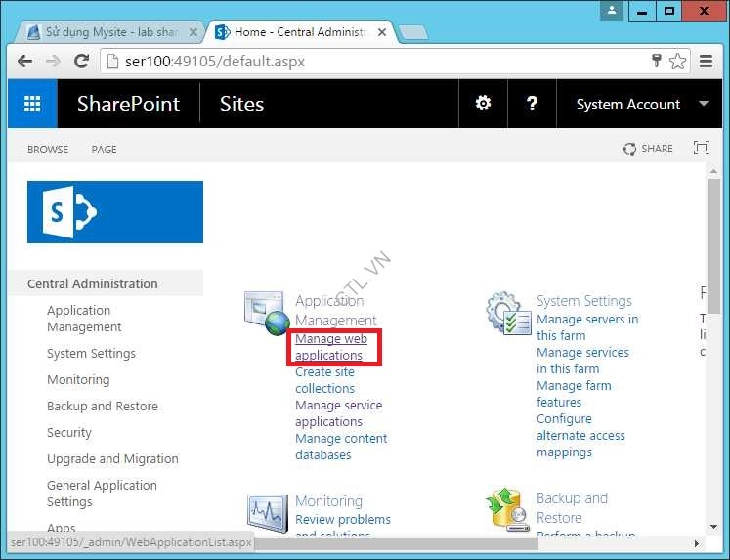Expand the System Account dropdown
Viewport: 730px width, 560px height.
[704, 103]
